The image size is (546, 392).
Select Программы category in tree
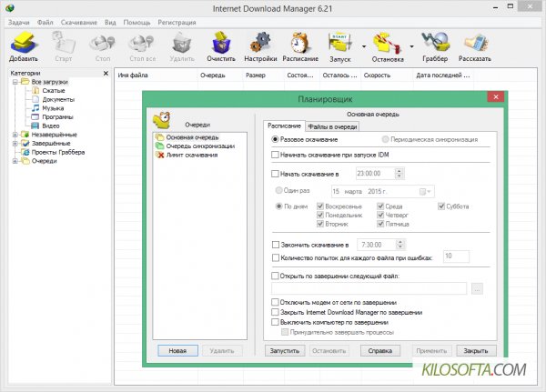point(57,117)
